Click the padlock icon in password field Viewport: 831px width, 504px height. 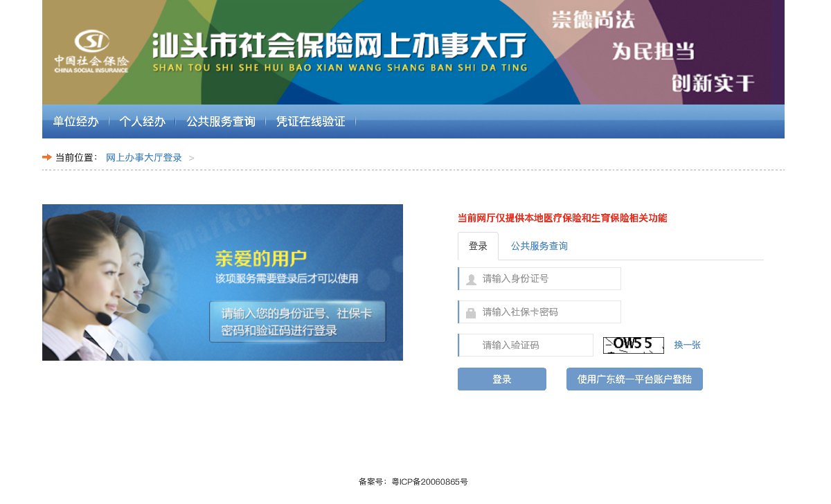click(x=471, y=313)
